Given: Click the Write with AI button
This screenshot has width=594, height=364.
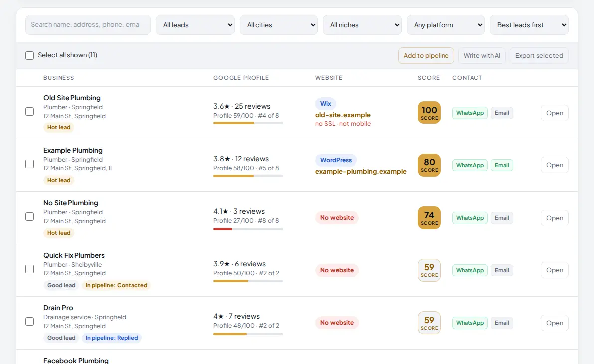Looking at the screenshot, I should click(x=482, y=56).
